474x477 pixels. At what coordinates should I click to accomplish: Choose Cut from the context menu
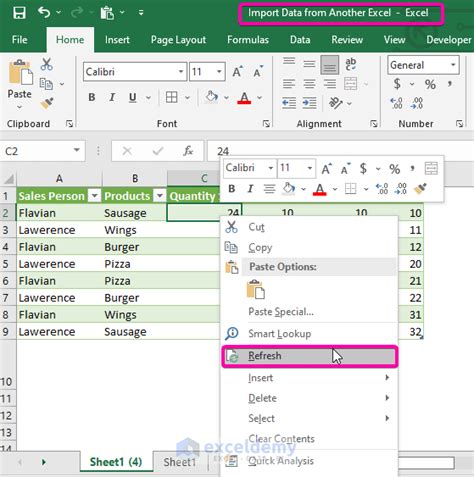point(310,227)
